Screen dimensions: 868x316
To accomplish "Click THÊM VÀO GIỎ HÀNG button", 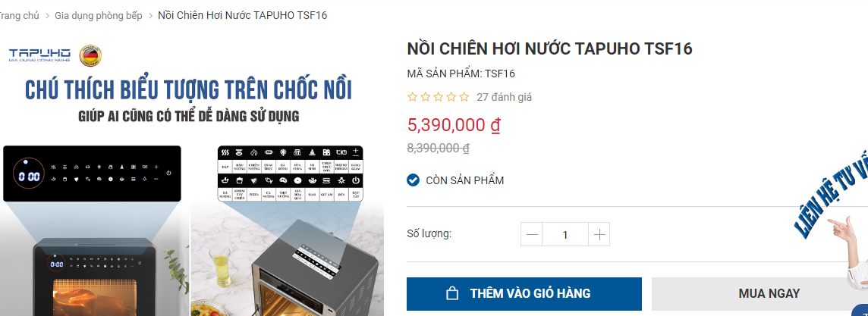I will pos(524,294).
